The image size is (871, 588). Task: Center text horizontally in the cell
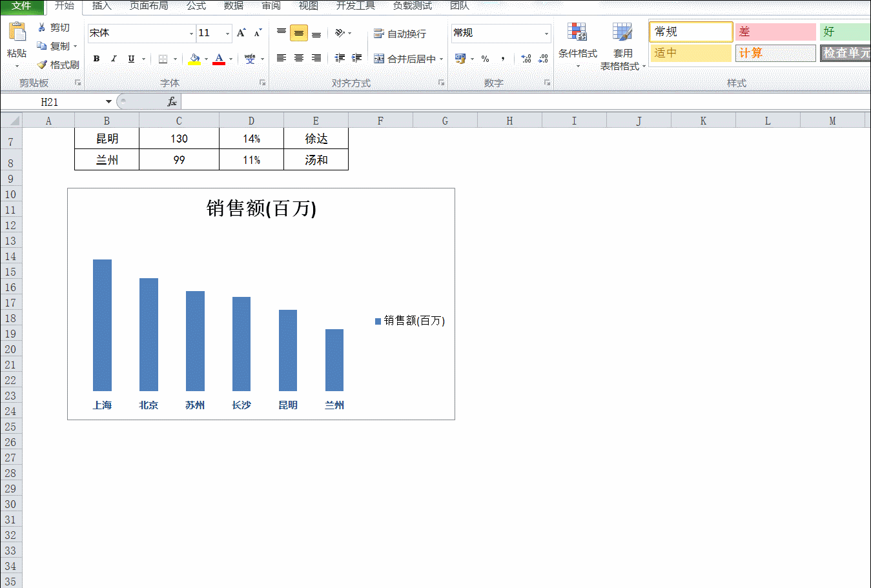coord(299,59)
